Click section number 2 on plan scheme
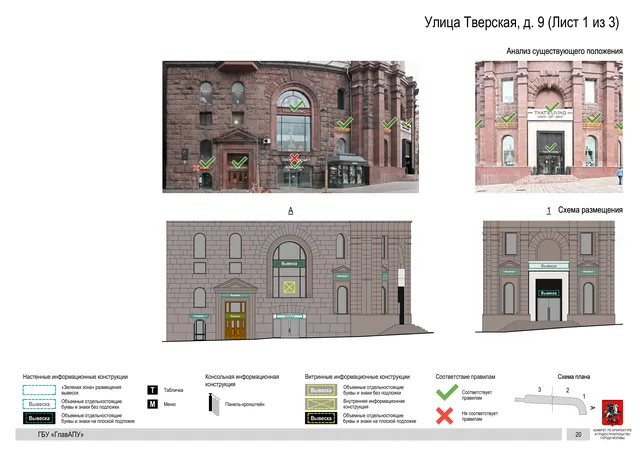640x453 pixels. [x=567, y=391]
